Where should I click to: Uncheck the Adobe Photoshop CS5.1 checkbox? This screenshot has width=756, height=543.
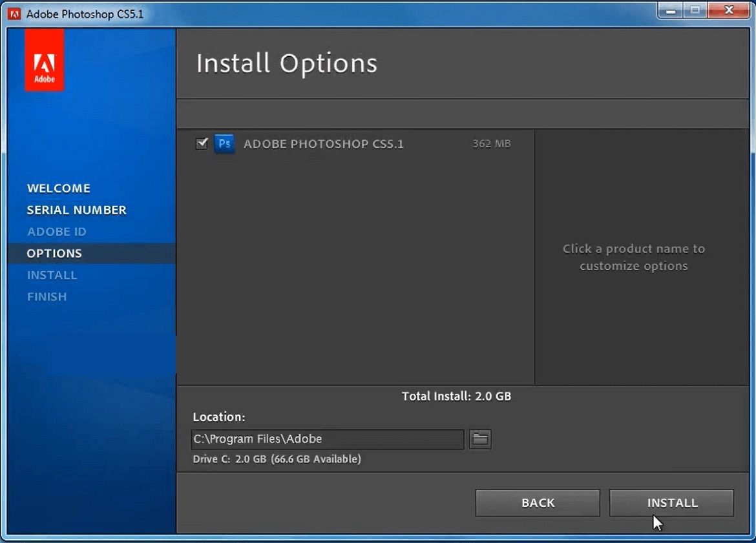[202, 143]
